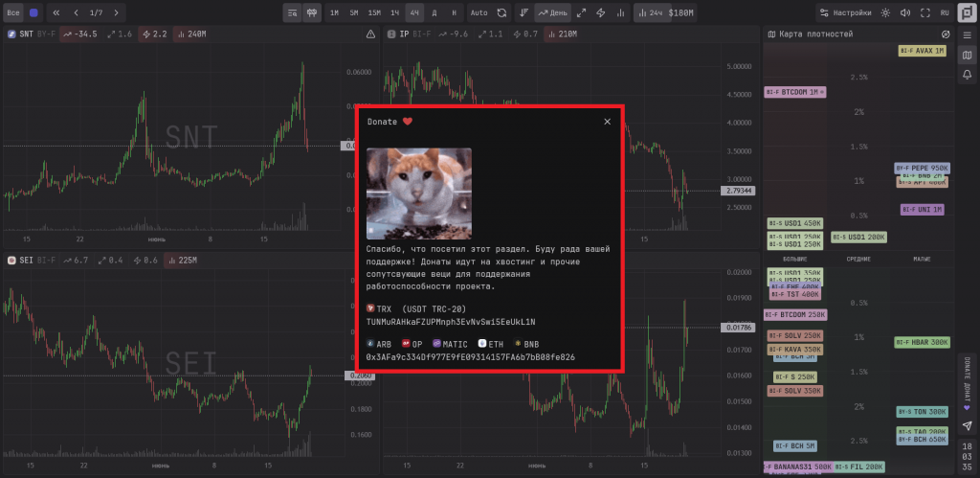The image size is (980, 478).
Task: Click FIL 200K density tag
Action: [858, 467]
